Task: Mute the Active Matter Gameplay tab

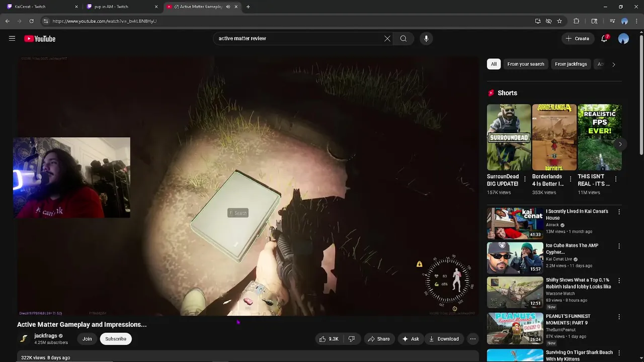Action: pyautogui.click(x=228, y=7)
